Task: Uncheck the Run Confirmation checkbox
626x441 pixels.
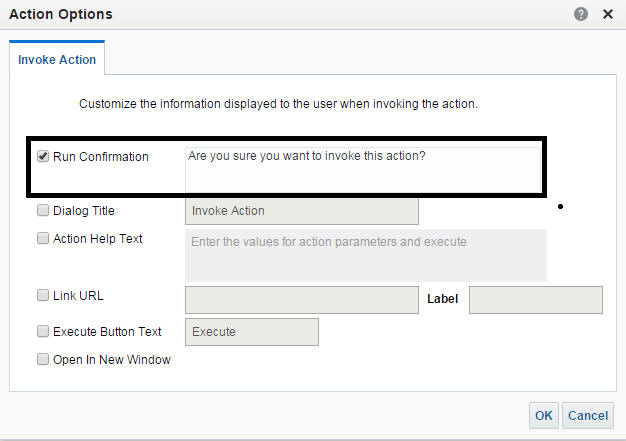Action: click(x=43, y=156)
